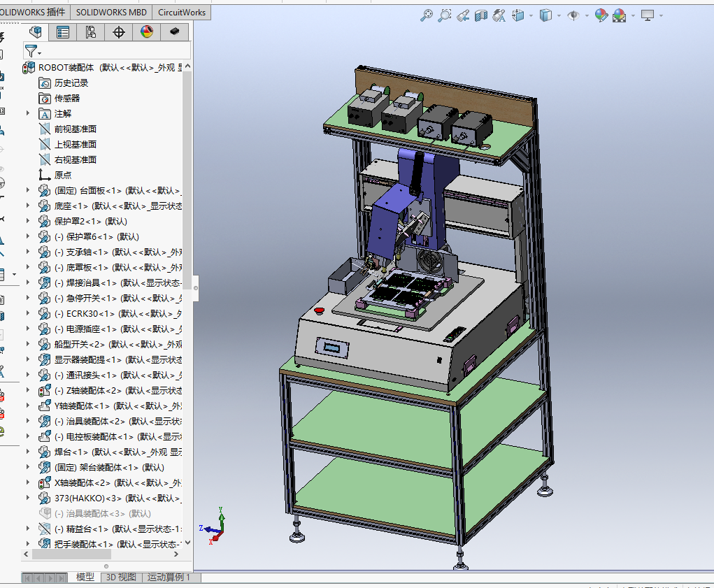The height and width of the screenshot is (588, 714).
Task: Select 373(HAKKO)<3> component
Action: point(118,499)
